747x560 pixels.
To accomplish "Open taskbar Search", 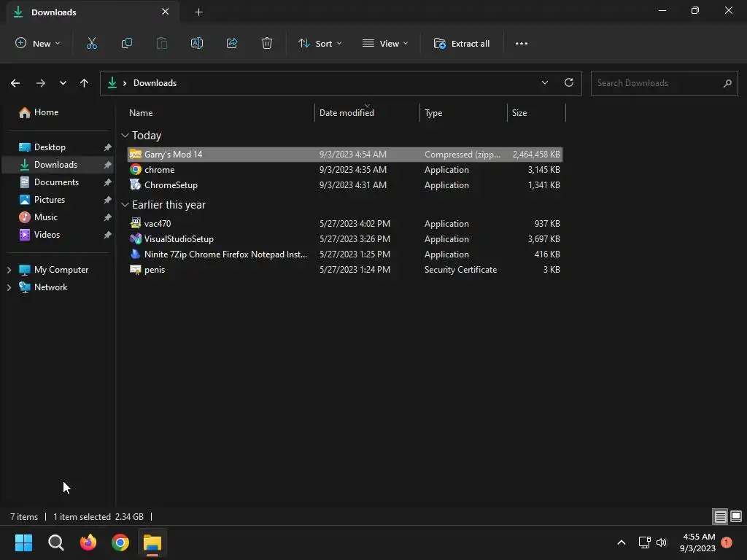I will pos(55,542).
